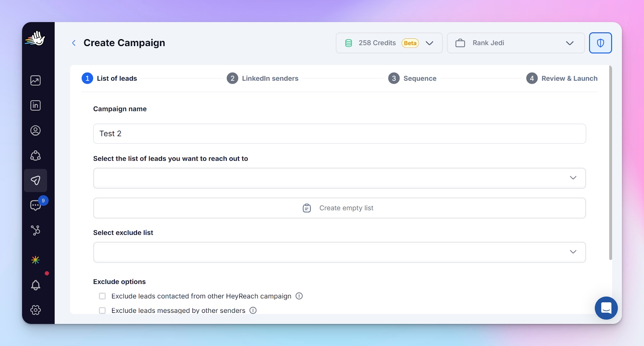
Task: Click the shield button in header
Action: pos(600,43)
